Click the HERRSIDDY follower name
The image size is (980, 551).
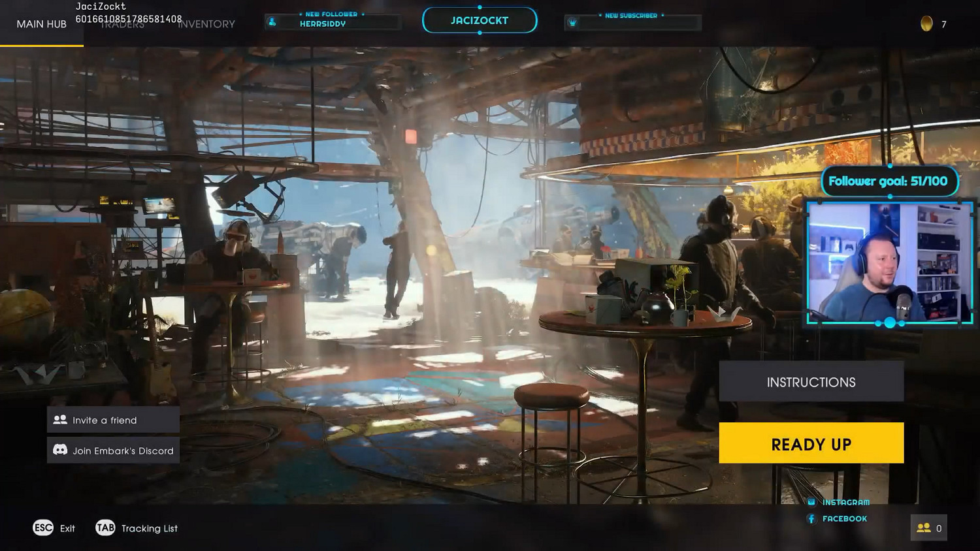point(323,24)
